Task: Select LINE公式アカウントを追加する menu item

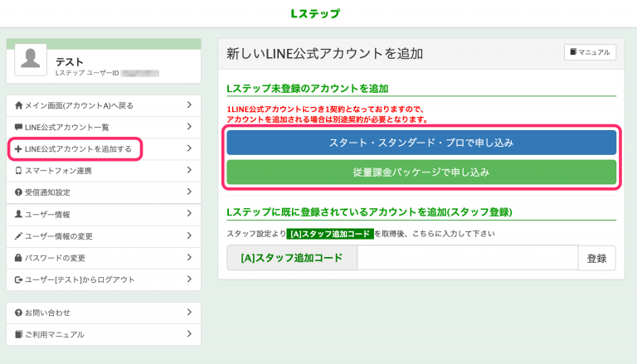Action: tap(104, 149)
